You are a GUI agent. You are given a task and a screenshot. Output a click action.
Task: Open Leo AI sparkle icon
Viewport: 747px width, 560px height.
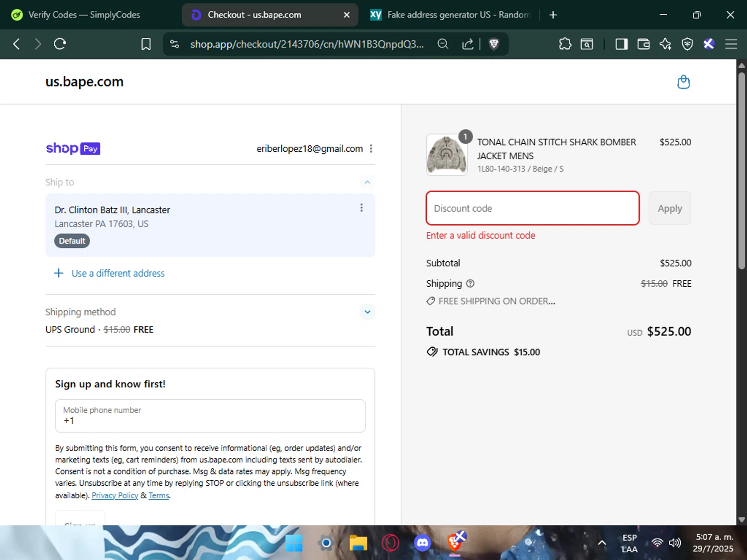click(x=665, y=44)
